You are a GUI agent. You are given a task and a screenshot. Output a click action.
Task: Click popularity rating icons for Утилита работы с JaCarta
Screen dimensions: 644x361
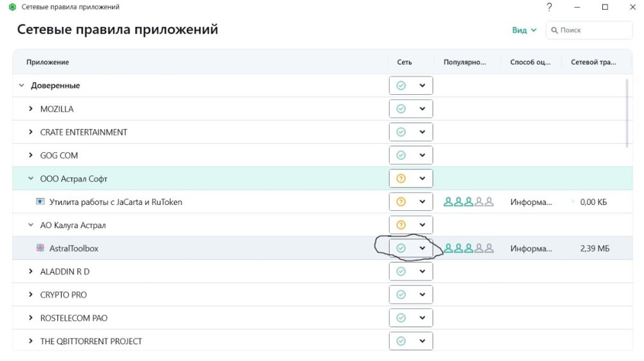tap(469, 202)
